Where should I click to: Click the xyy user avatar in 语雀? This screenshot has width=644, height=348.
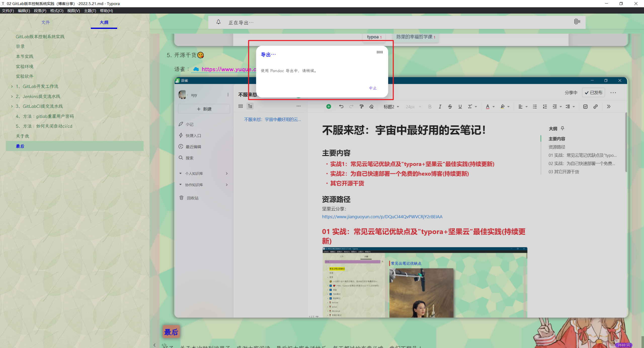[182, 95]
